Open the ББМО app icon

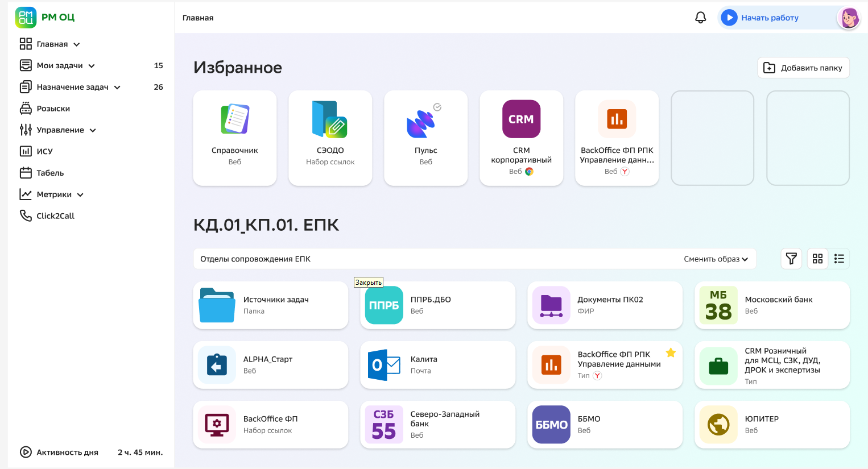click(551, 425)
